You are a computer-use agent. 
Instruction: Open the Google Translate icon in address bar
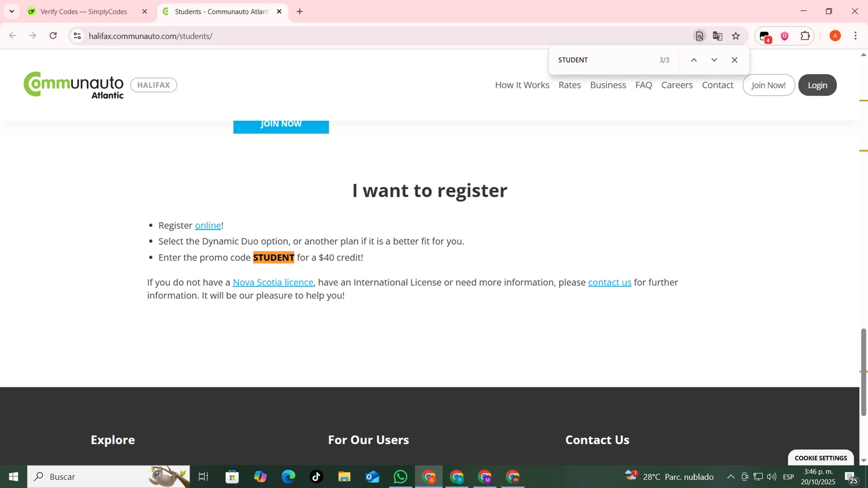(x=718, y=36)
